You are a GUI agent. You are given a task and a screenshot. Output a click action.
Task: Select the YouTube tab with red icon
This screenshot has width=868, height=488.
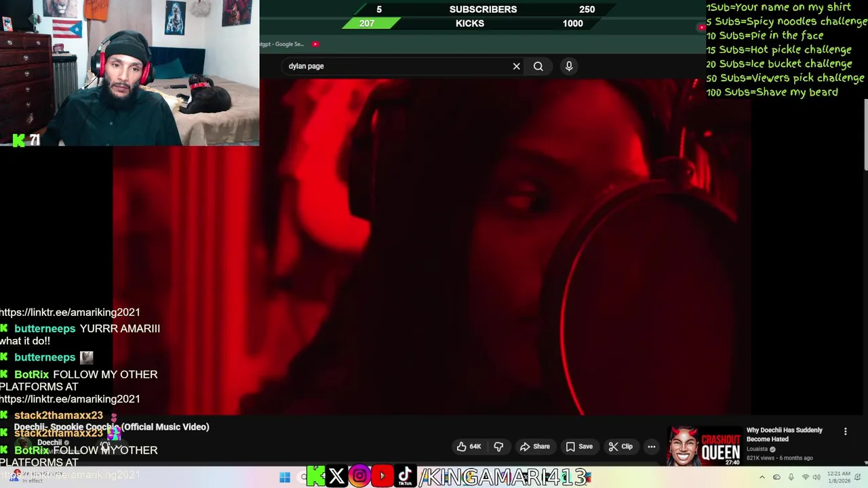315,44
